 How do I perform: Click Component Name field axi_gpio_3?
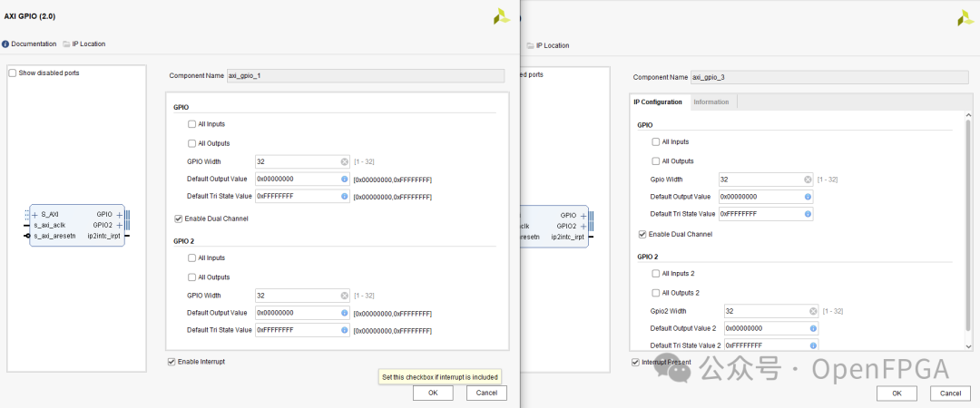click(831, 77)
